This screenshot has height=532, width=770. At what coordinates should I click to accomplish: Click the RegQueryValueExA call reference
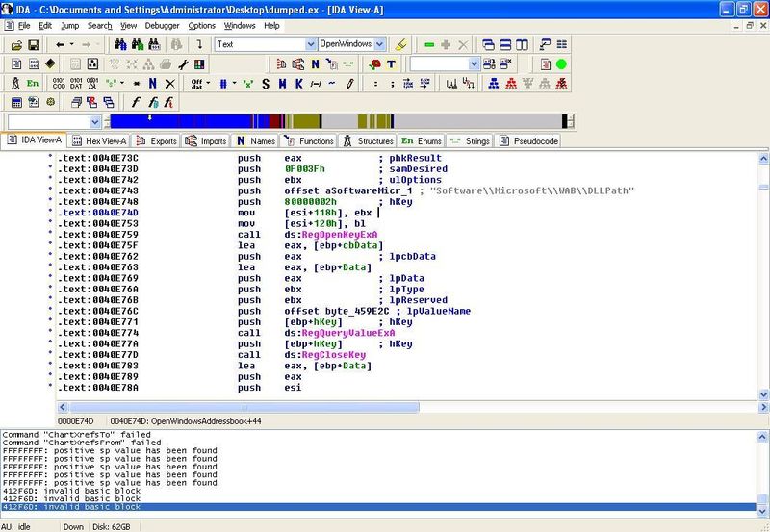[348, 333]
